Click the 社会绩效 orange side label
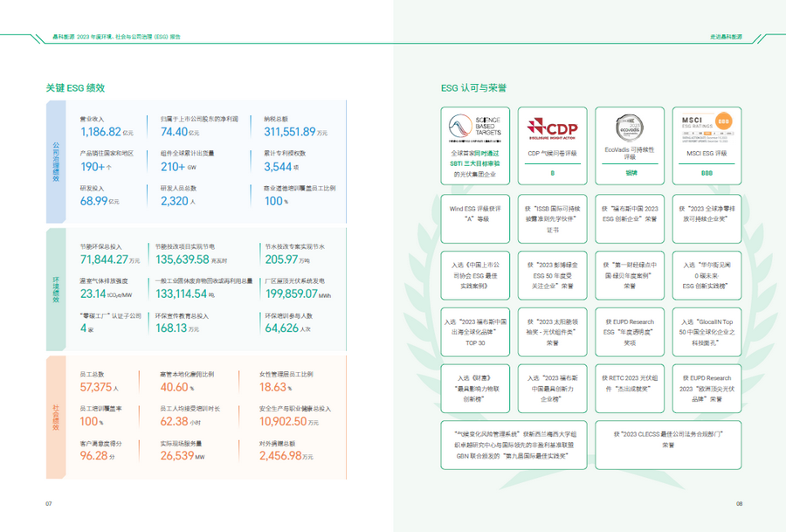786x532 pixels. point(56,411)
